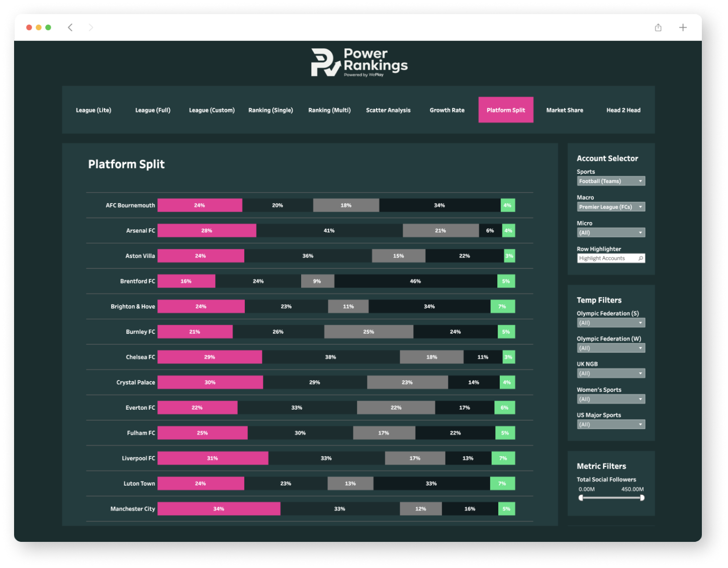Image resolution: width=728 pixels, height=568 pixels.
Task: Click Luton Town's 33% bar segment
Action: pos(431,484)
